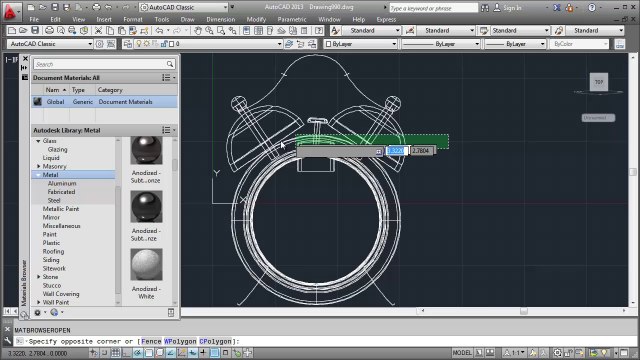Screen dimensions: 640x360
Task: Click the binoculars search icon in title bar
Action: pyautogui.click(x=485, y=8)
